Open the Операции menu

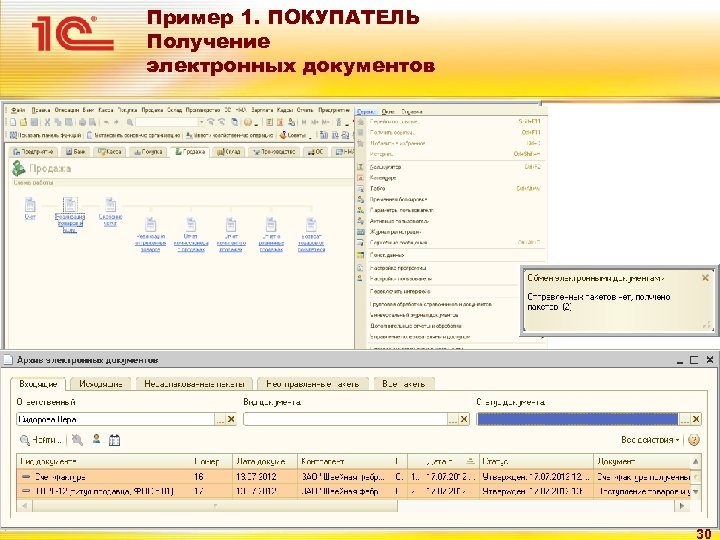67,110
